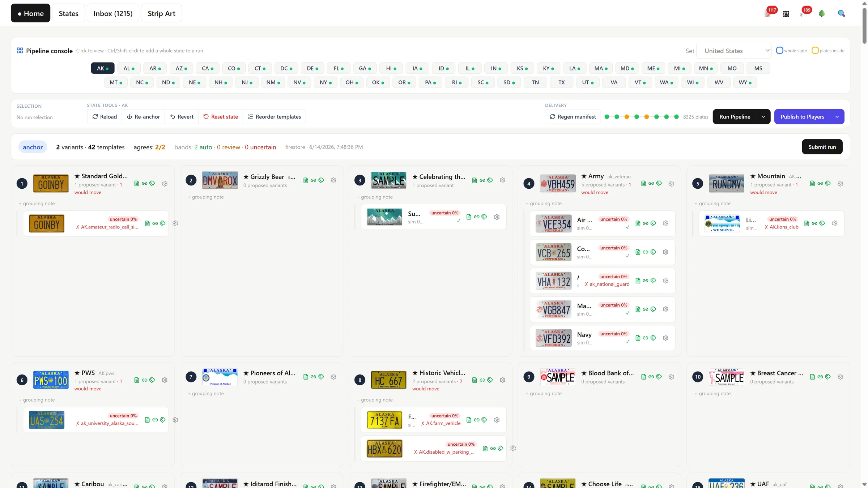This screenshot has width=868, height=488.
Task: Click the framed picture icon in the header
Action: (x=786, y=14)
